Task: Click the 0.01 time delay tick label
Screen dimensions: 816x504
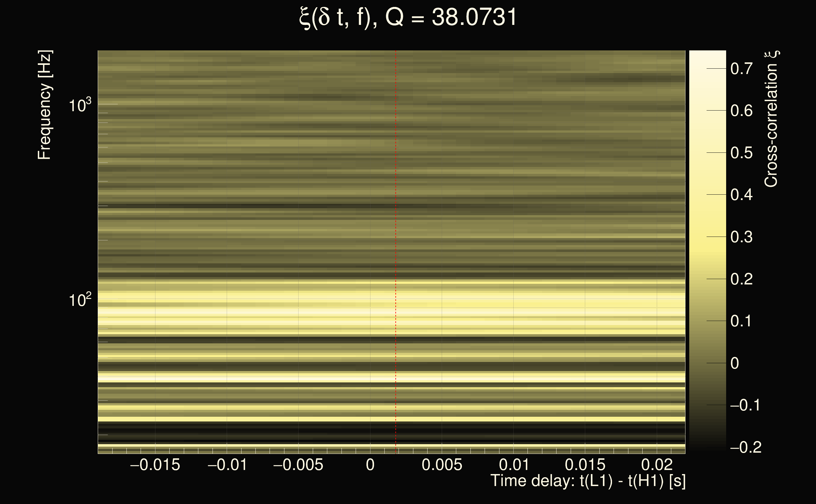Action: (514, 465)
